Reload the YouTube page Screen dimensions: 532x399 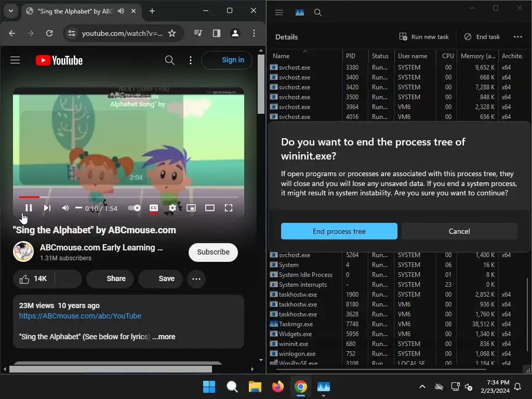click(x=49, y=33)
